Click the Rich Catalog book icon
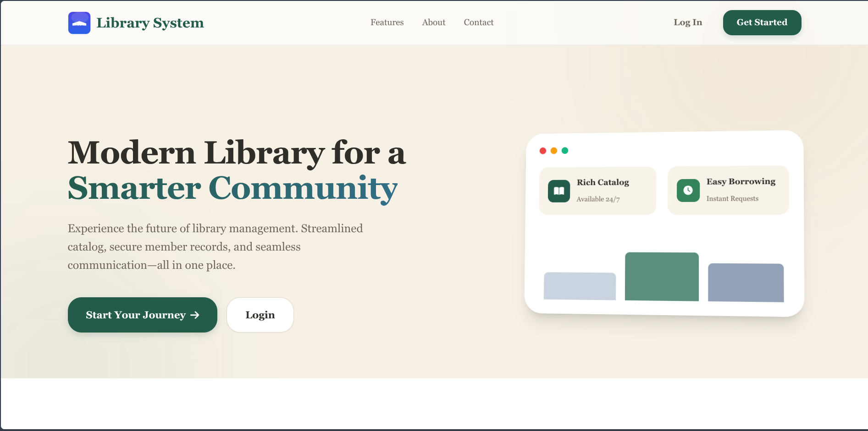 tap(559, 191)
